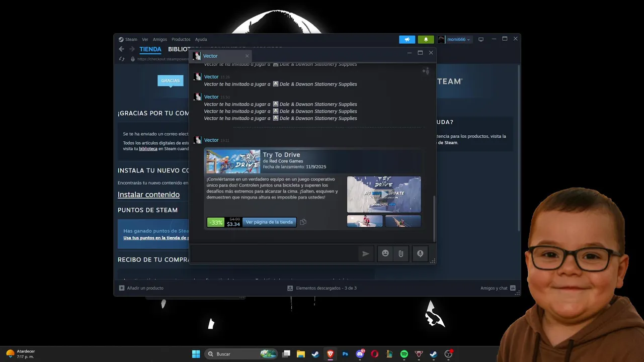The height and width of the screenshot is (362, 644).
Task: Click the chat window resize grip
Action: [x=433, y=261]
